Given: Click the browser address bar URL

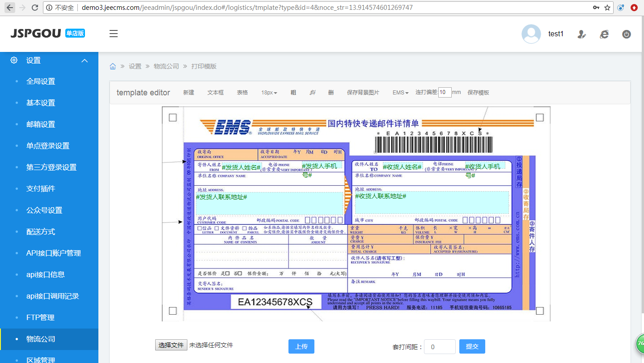Looking at the screenshot, I should tap(247, 8).
